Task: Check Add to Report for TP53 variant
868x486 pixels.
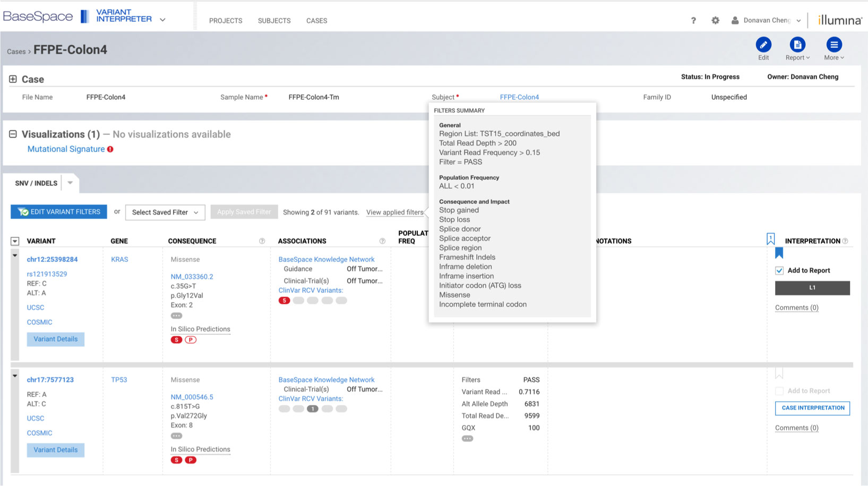Action: (x=779, y=391)
